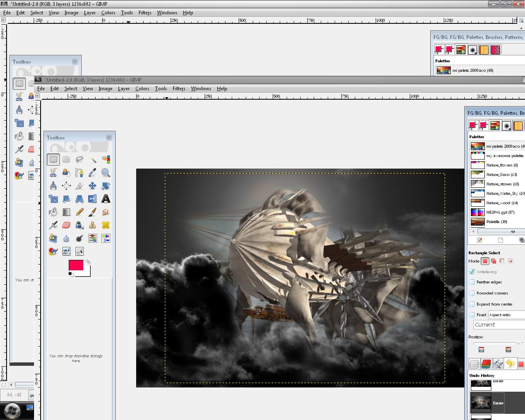Pick the Text tool in the front toolbox
Screen dimensions: 525x420
(105, 199)
